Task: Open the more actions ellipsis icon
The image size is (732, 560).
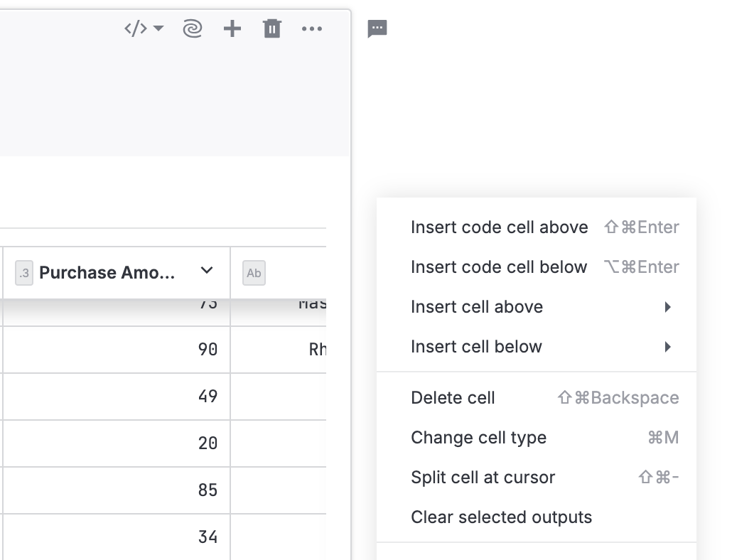Action: click(312, 28)
